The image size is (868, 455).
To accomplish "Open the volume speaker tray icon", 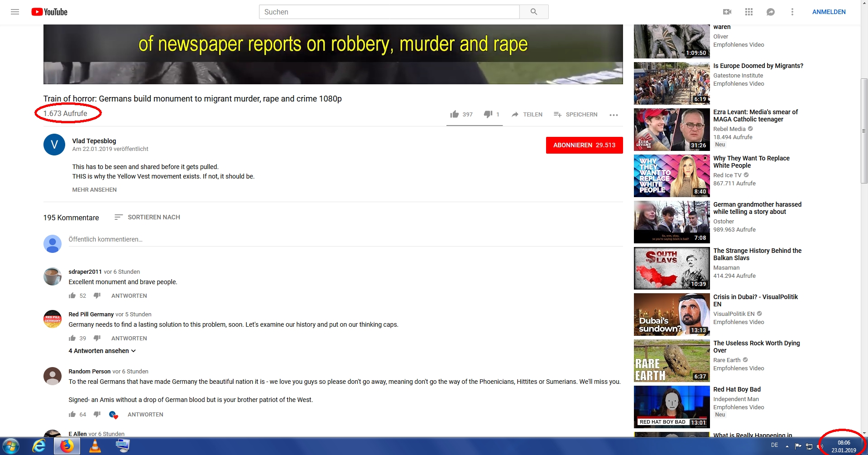I will (x=820, y=446).
